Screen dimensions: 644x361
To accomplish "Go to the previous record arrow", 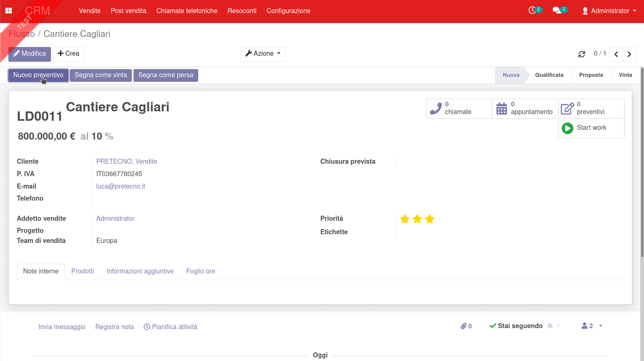I will (616, 54).
